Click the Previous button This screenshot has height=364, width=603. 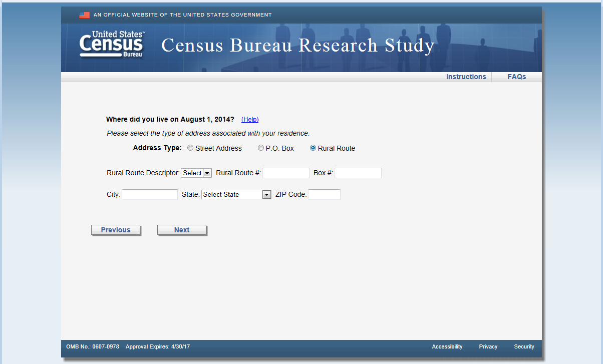(x=116, y=230)
